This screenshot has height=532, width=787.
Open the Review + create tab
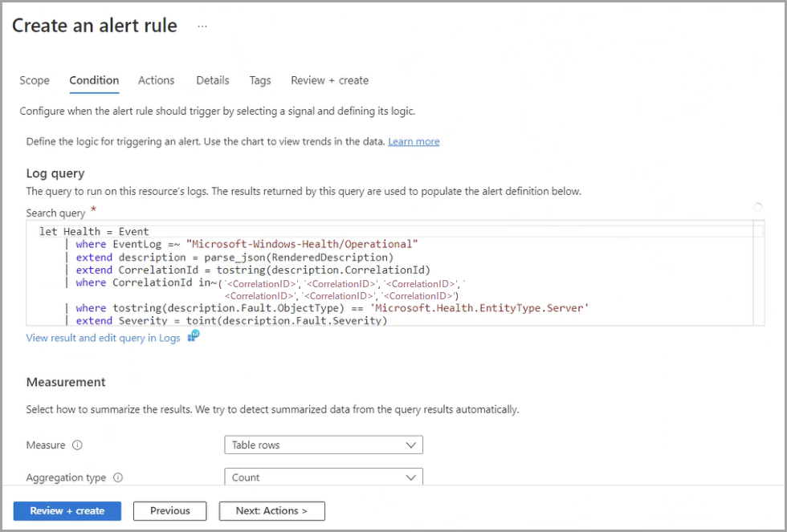tap(330, 80)
